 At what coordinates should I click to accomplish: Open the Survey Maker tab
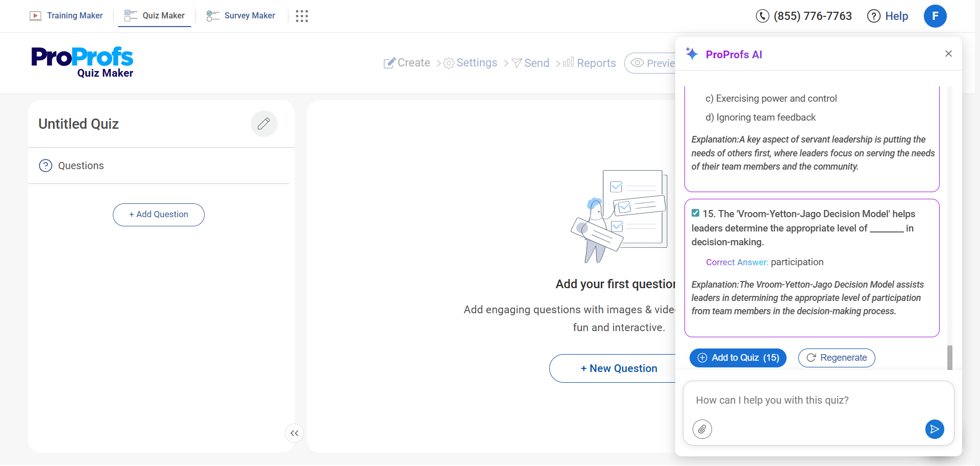248,15
